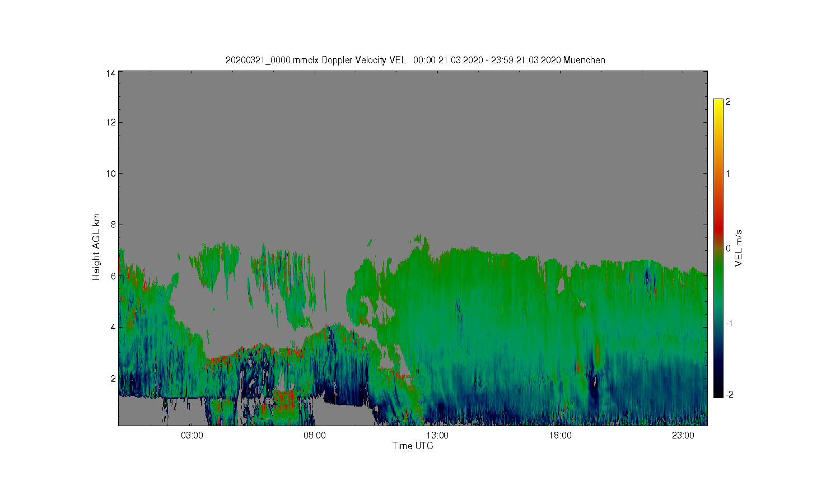Click the 08:00 time axis label
The height and width of the screenshot is (504, 840).
pos(315,436)
